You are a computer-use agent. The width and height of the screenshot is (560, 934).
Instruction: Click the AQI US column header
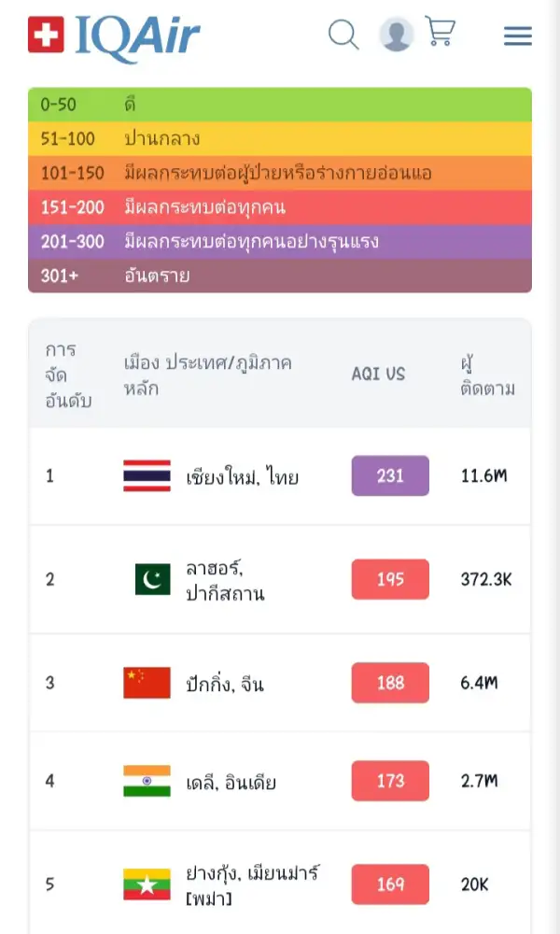point(378,374)
